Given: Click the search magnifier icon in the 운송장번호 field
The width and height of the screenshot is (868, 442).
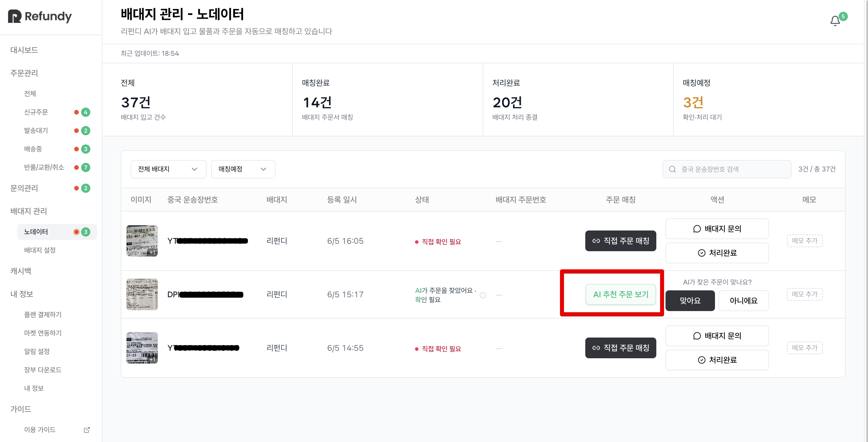Looking at the screenshot, I should [x=672, y=169].
